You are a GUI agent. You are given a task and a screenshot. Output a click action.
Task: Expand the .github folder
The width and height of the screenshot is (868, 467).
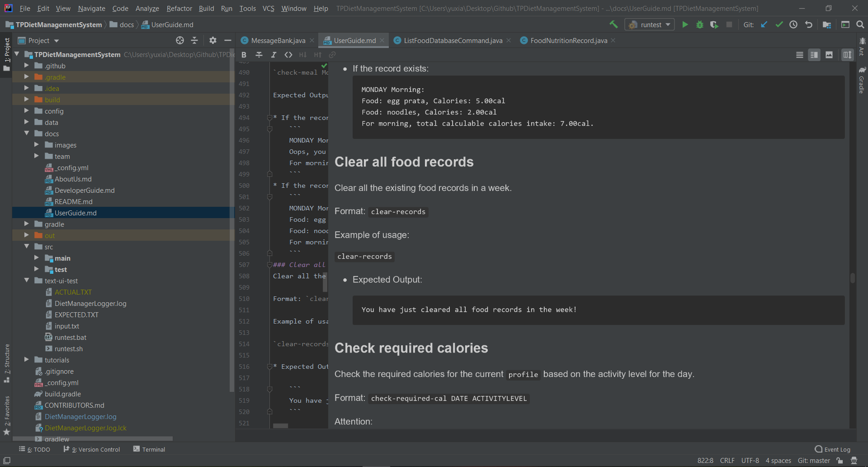tap(27, 66)
